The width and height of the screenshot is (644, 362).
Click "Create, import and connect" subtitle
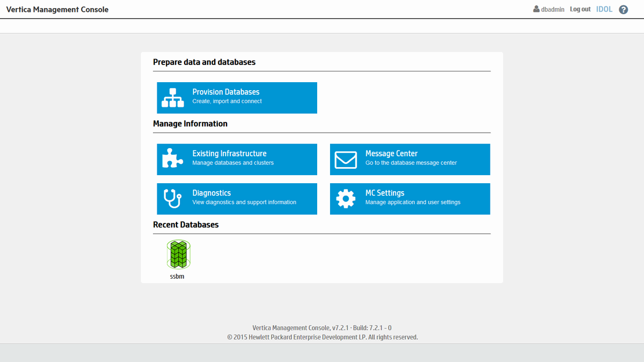coord(227,102)
